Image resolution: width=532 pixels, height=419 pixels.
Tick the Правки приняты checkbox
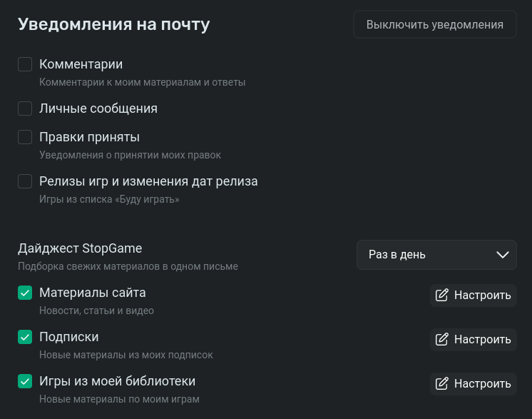coord(25,137)
